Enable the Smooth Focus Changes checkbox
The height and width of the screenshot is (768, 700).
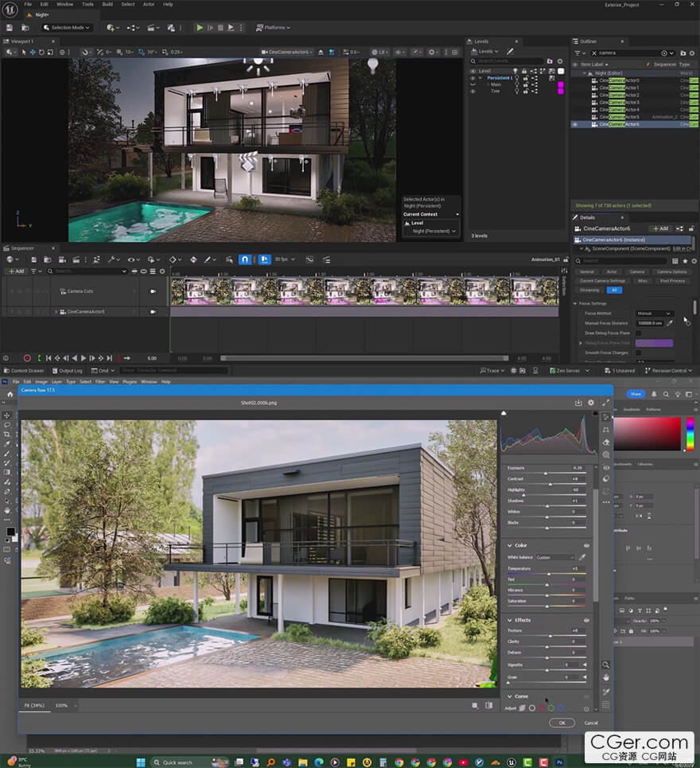638,353
